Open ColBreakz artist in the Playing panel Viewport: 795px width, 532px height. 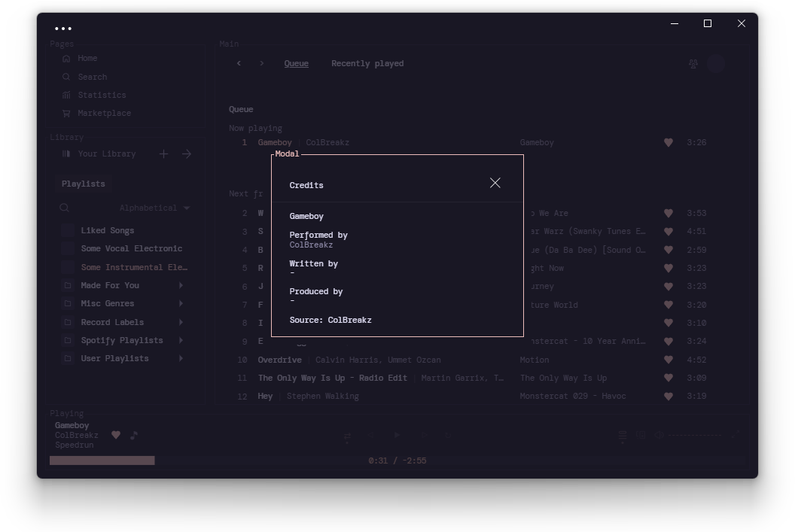[x=77, y=435]
